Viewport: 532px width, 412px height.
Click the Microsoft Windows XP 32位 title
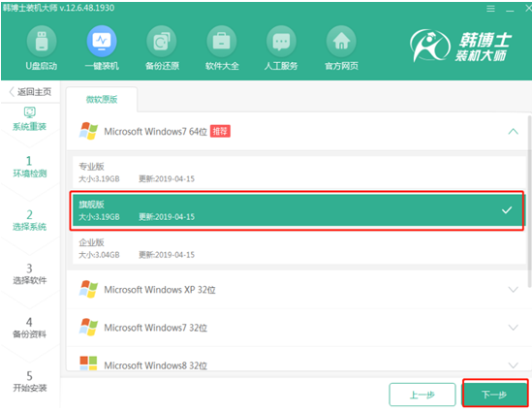point(160,290)
